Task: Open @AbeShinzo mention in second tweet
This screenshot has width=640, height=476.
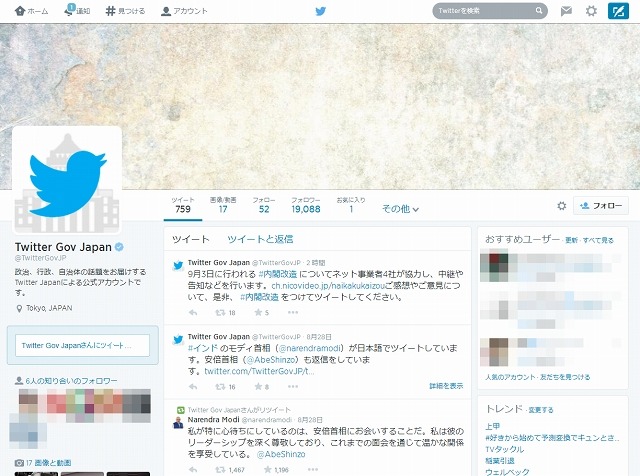Action: point(270,360)
